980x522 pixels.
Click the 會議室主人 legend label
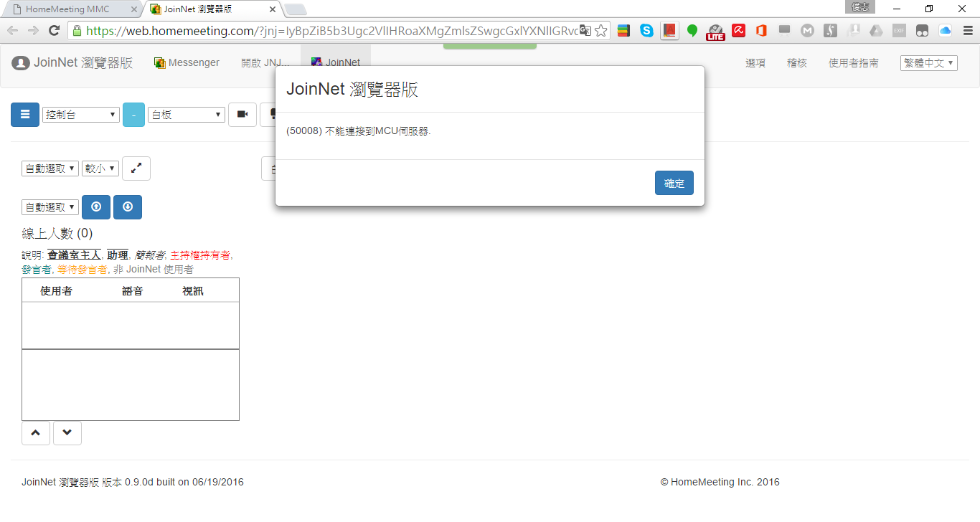pos(75,255)
